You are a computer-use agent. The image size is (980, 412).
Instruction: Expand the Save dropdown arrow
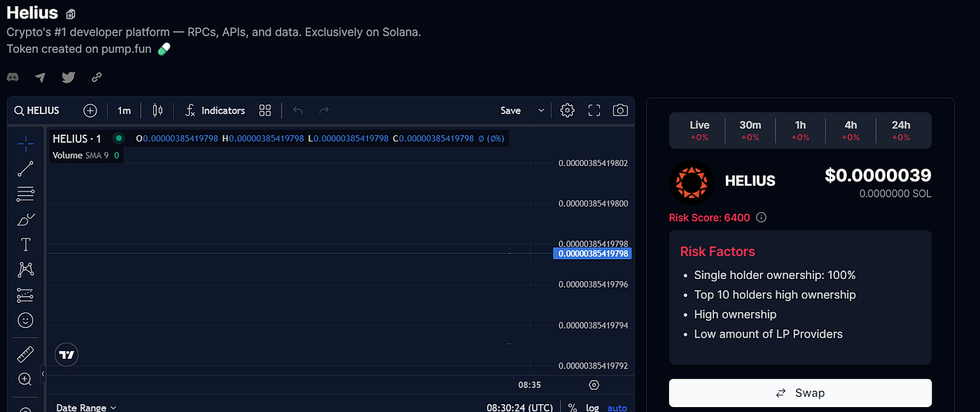click(541, 111)
